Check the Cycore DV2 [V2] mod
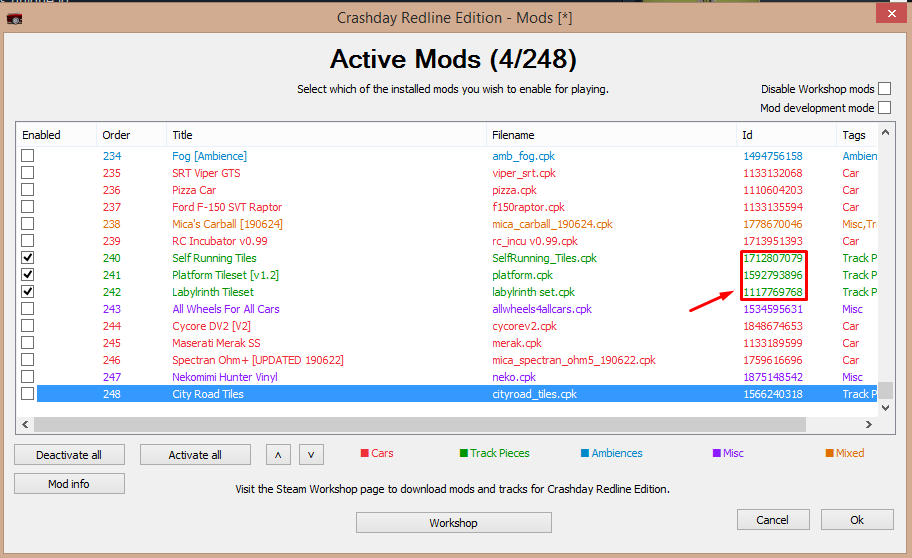912x558 pixels. 27,325
